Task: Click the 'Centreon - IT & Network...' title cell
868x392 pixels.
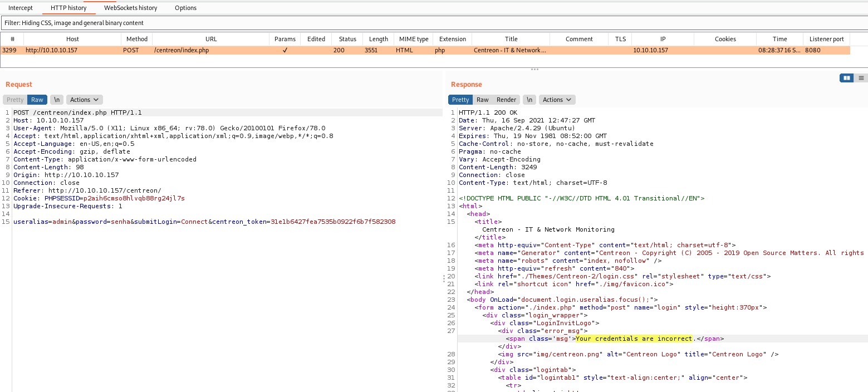Action: [510, 50]
